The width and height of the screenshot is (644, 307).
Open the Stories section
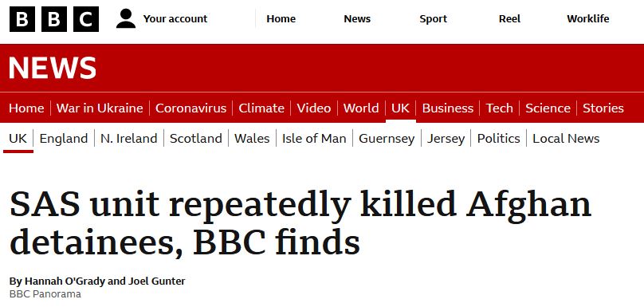click(x=603, y=108)
